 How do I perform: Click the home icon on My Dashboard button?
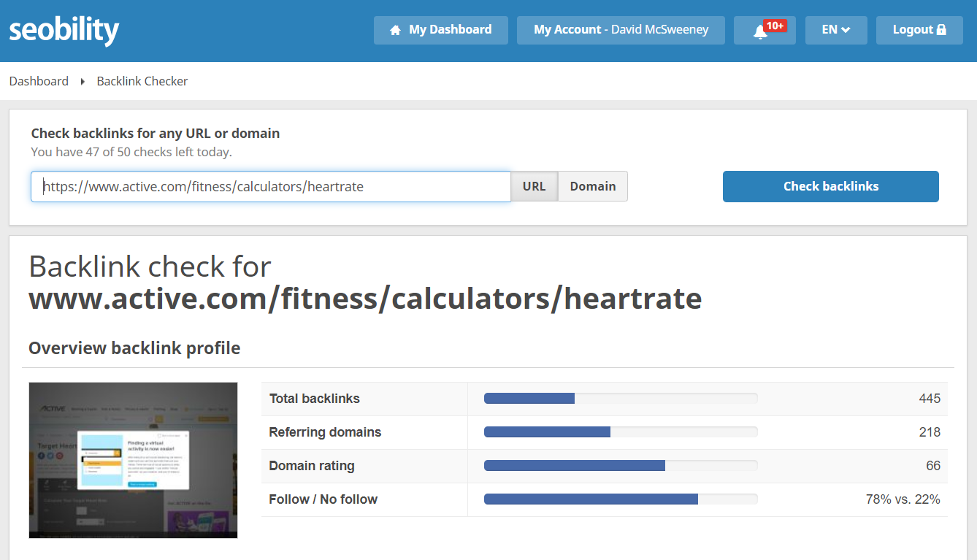[x=394, y=29]
